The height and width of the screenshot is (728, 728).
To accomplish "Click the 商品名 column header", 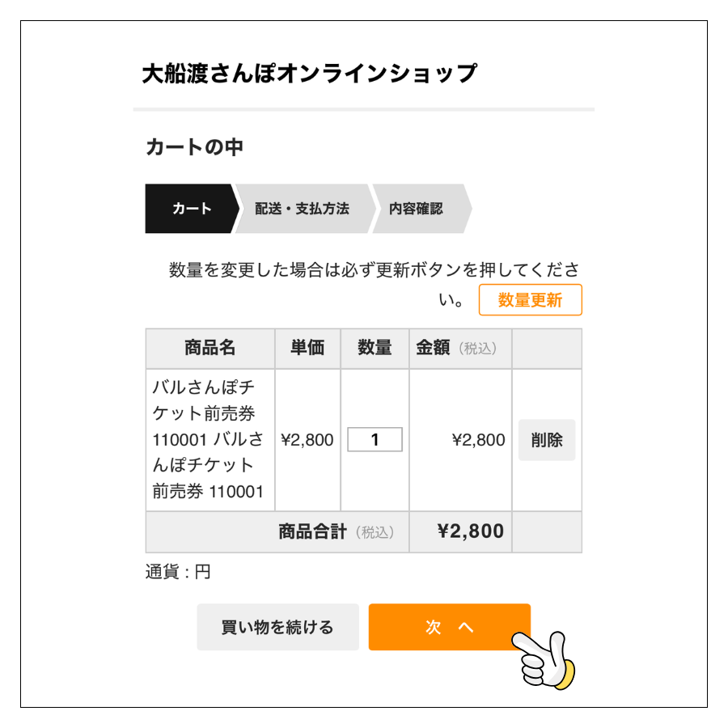I will pos(212,347).
